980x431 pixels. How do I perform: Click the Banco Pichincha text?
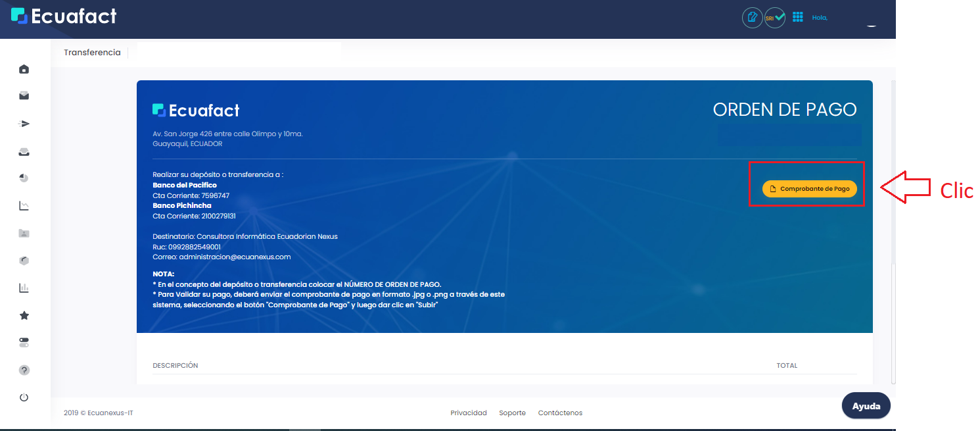pyautogui.click(x=182, y=205)
